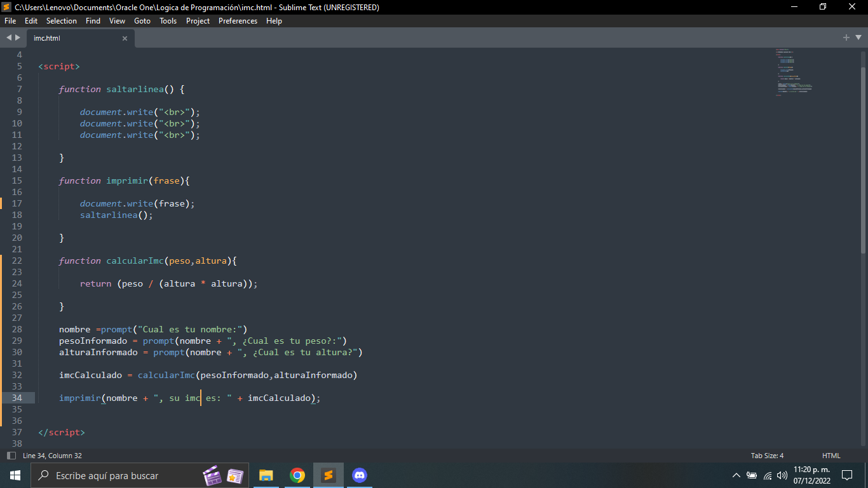This screenshot has width=868, height=488.
Task: Click line number 34 in the gutter
Action: coord(17,398)
